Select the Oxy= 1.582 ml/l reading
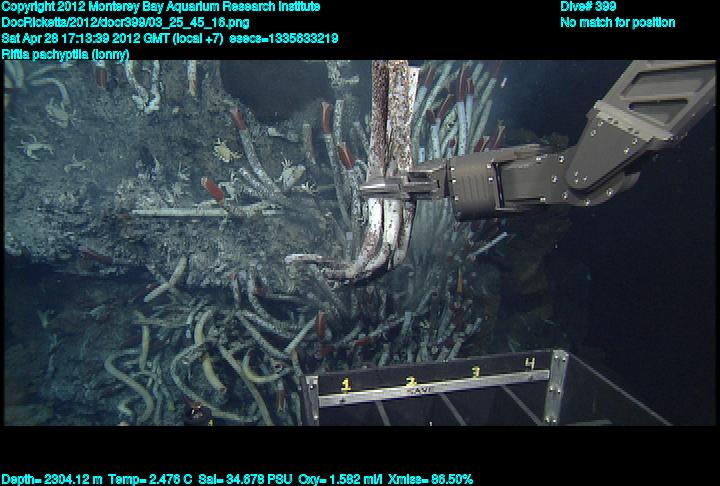The height and width of the screenshot is (486, 720). tap(340, 480)
